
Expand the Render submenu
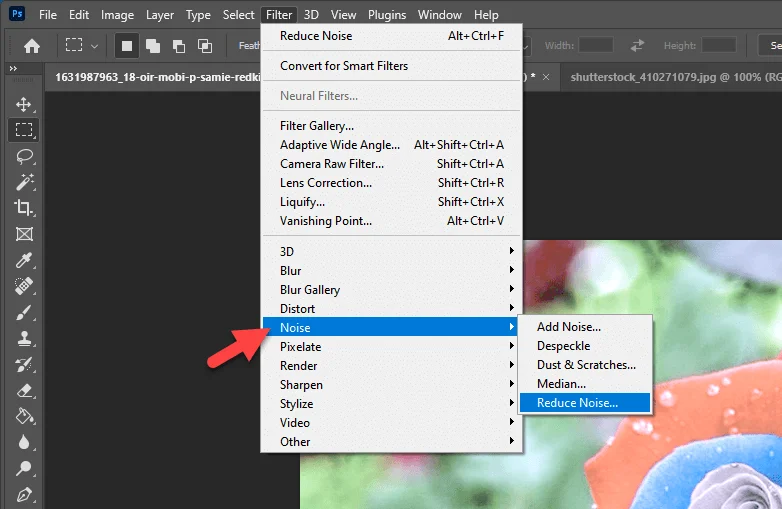[x=391, y=365]
